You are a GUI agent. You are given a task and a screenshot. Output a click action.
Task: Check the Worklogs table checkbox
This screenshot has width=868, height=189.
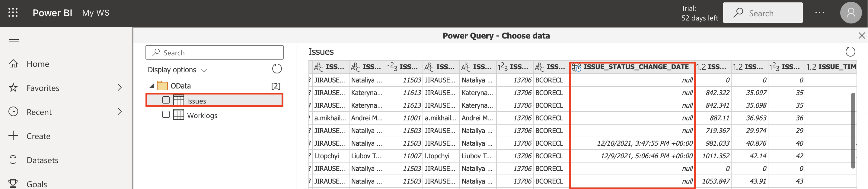pos(166,115)
